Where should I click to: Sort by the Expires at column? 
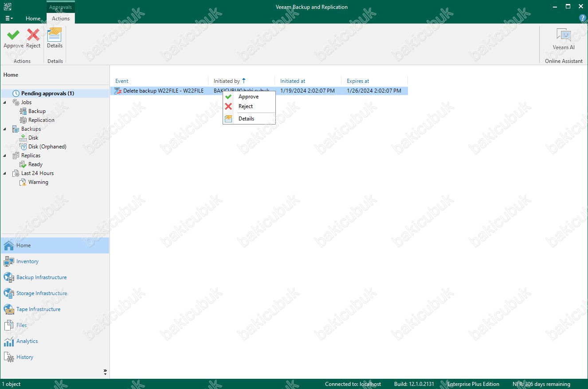[358, 81]
